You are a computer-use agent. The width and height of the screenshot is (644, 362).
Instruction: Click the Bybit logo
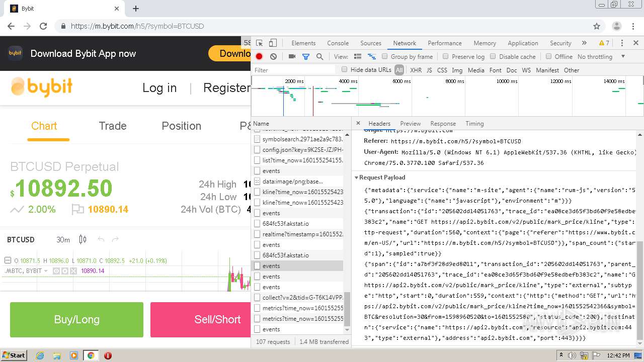coord(42,87)
